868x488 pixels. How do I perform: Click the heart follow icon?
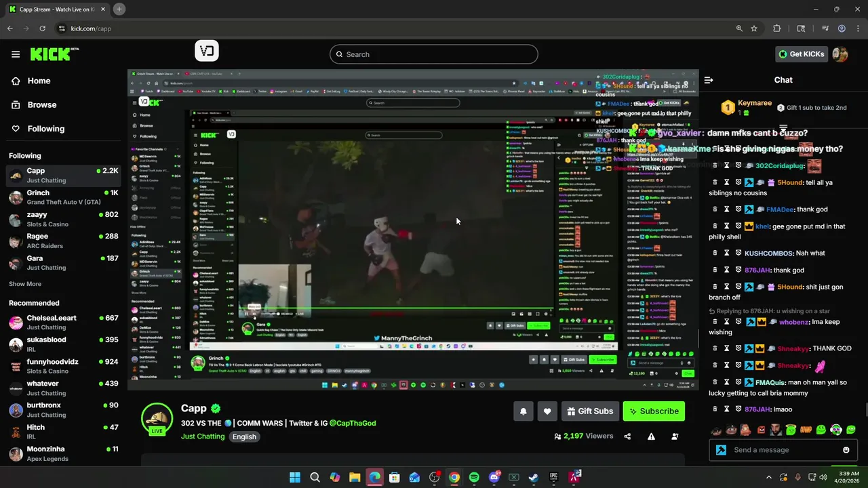tap(547, 411)
